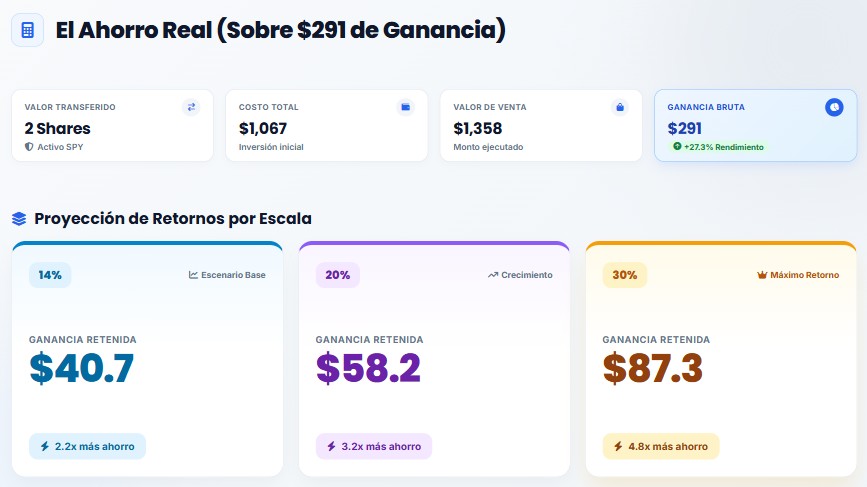This screenshot has height=487, width=867.
Task: Click the 4.8x más ahorro pill
Action: [661, 446]
